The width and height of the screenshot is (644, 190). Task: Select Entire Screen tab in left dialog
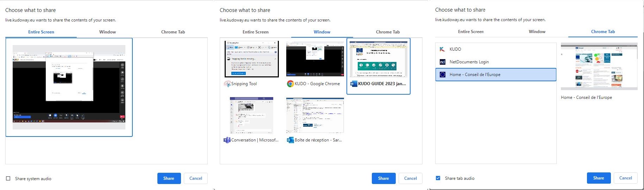coord(41,32)
